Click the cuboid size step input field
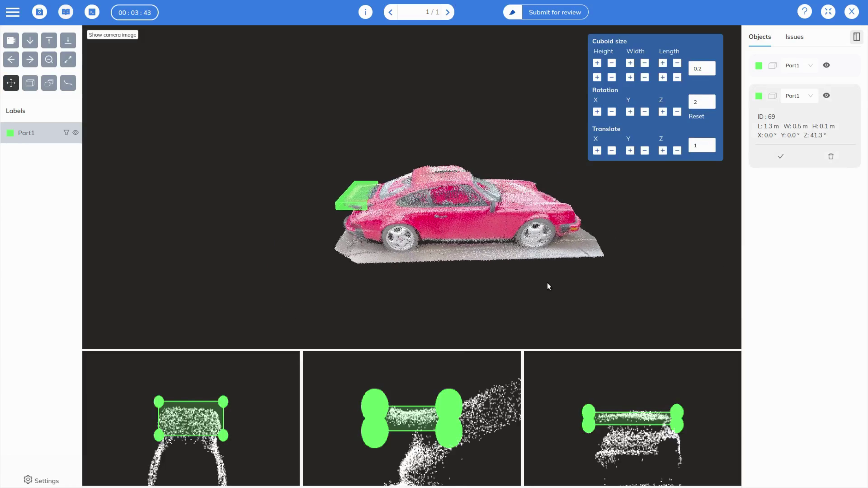Viewport: 868px width, 488px height. tap(702, 68)
